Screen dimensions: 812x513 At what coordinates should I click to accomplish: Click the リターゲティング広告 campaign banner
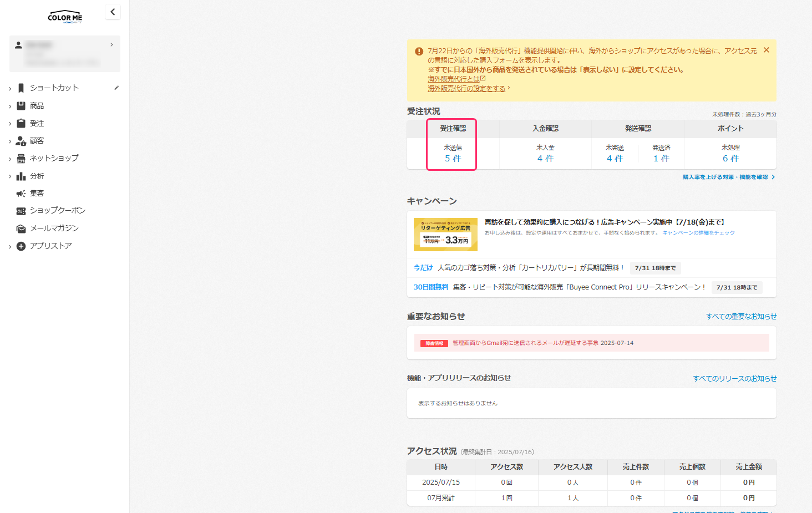[x=445, y=234]
